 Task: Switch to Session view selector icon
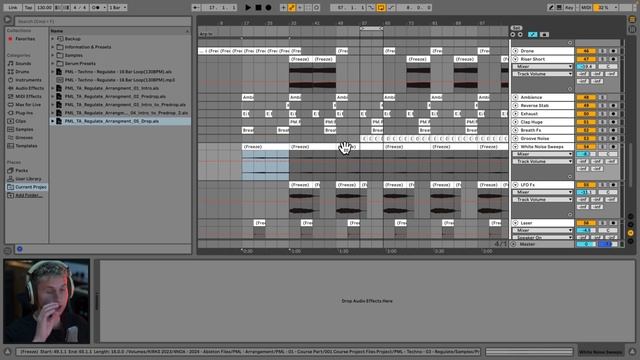click(x=632, y=29)
